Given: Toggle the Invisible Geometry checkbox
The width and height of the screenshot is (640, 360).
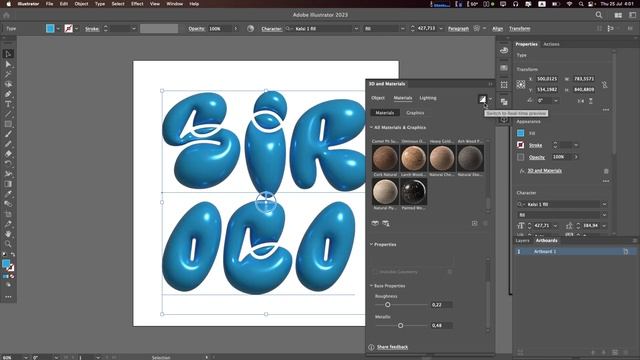Looking at the screenshot, I should pos(376,272).
